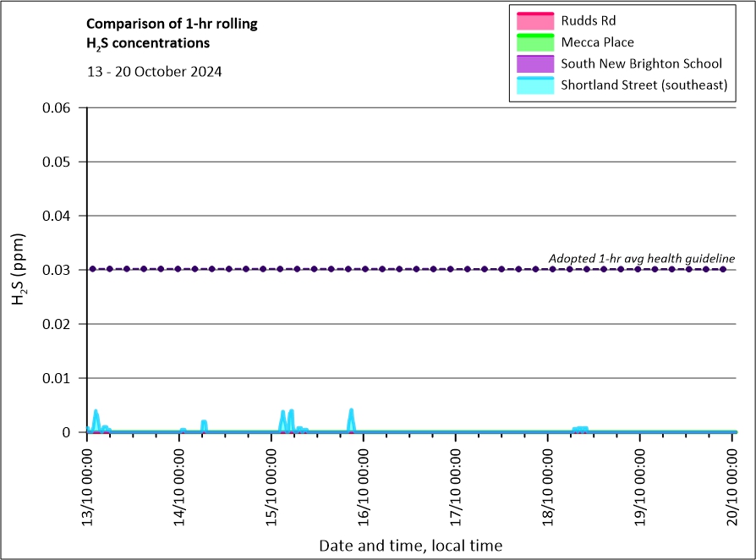Click the Shortland Street cyan legend swatch
Image resolution: width=756 pixels, height=560 pixels.
click(x=532, y=85)
